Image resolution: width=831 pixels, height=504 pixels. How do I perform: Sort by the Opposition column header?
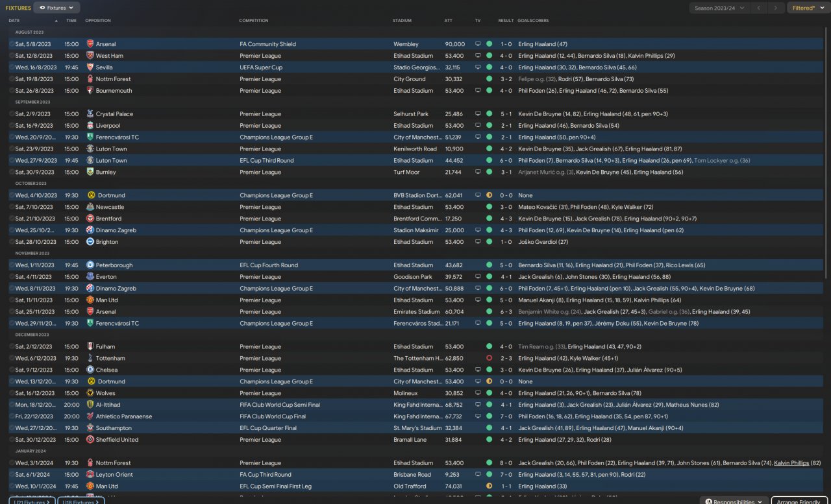coord(98,20)
